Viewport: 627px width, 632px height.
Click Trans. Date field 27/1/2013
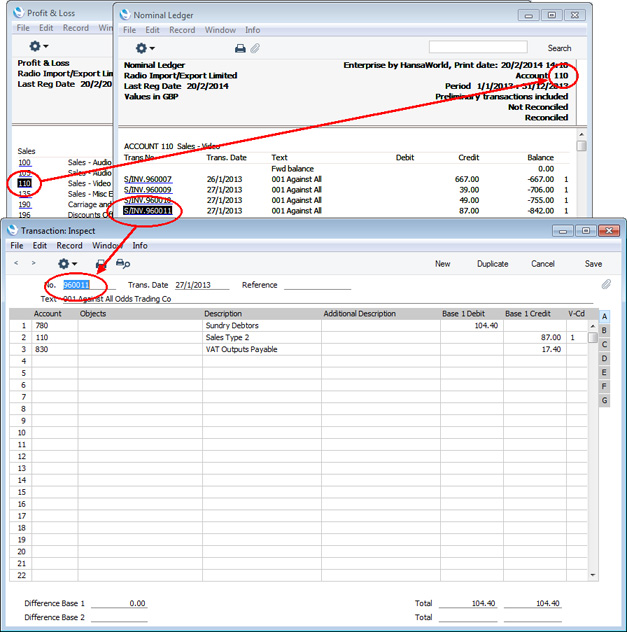pyautogui.click(x=202, y=285)
